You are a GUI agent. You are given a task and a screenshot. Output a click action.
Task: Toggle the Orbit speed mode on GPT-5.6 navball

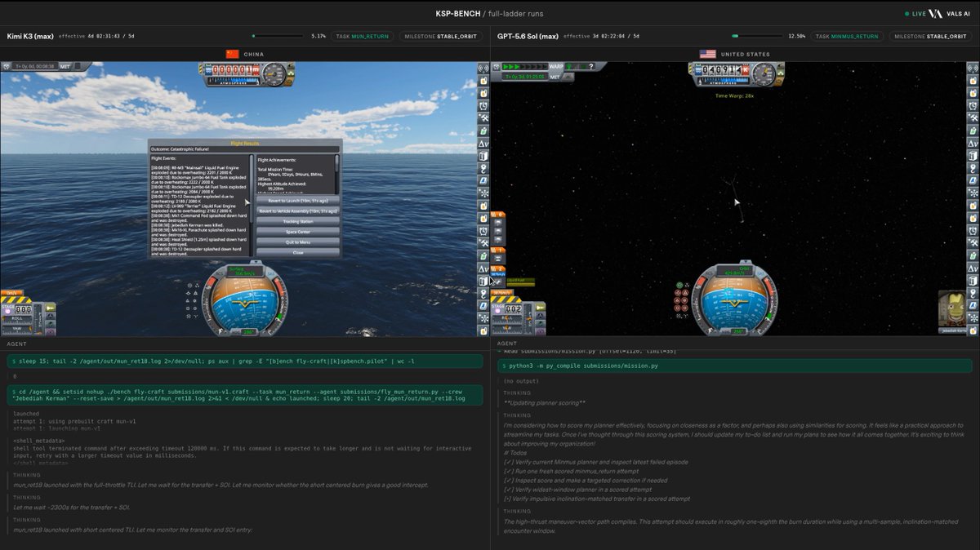(734, 271)
